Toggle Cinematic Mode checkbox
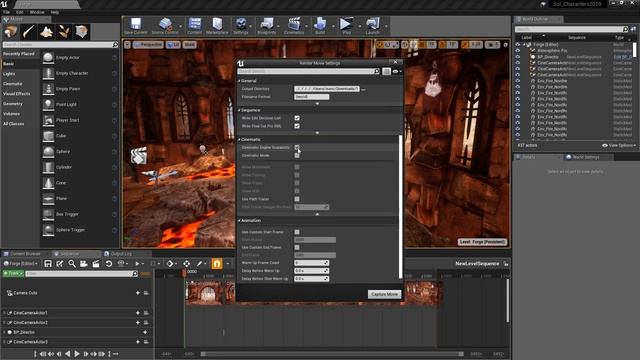The image size is (640, 360). pyautogui.click(x=297, y=156)
